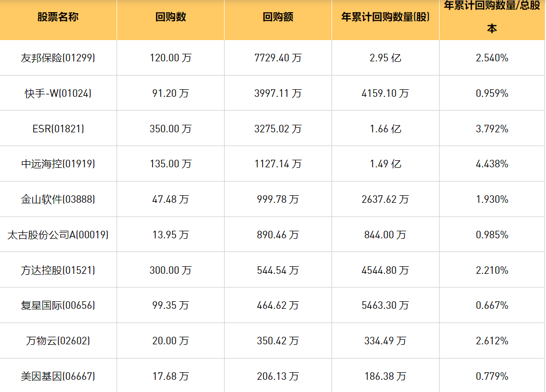546x392 pixels.
Task: Click the 5463.30 万 cumulative shares cell
Action: (385, 306)
